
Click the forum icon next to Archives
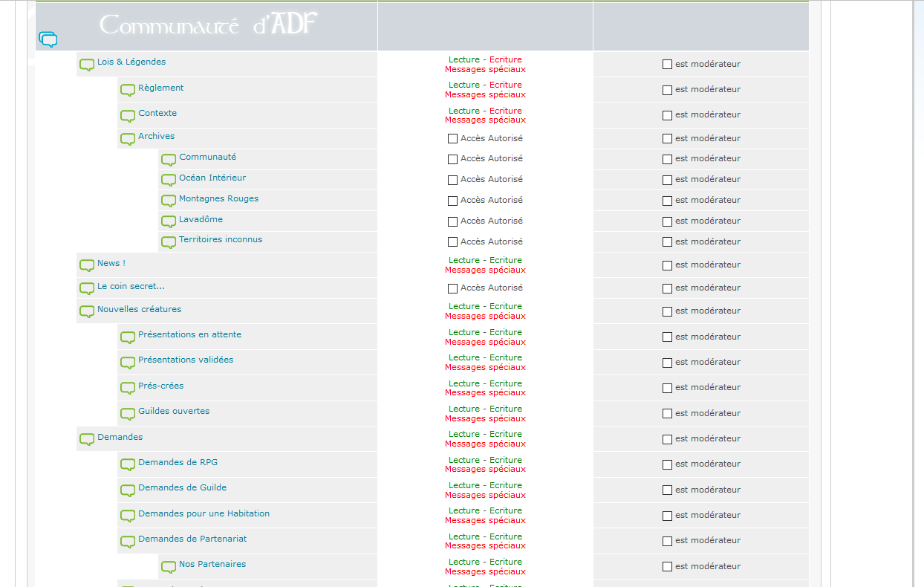point(128,140)
